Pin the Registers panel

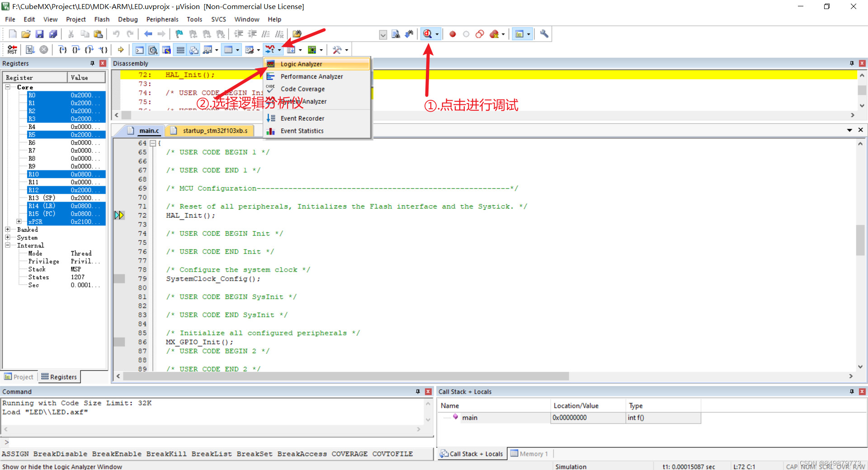(x=92, y=63)
